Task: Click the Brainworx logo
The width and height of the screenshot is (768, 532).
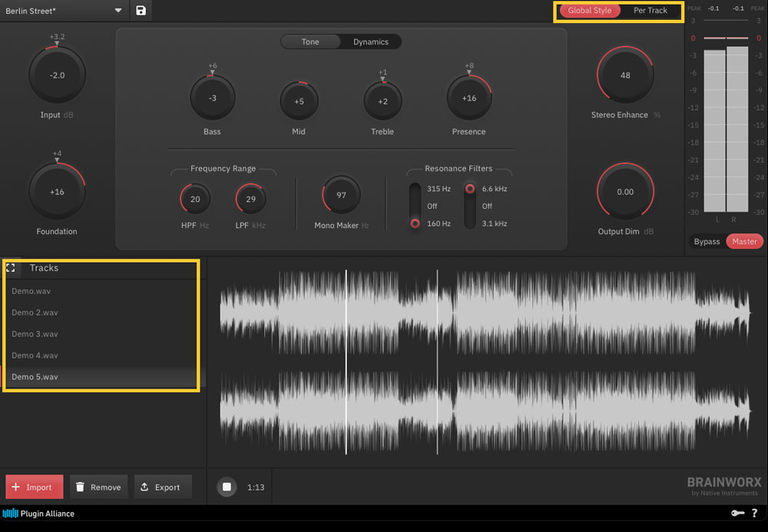Action: pyautogui.click(x=724, y=486)
